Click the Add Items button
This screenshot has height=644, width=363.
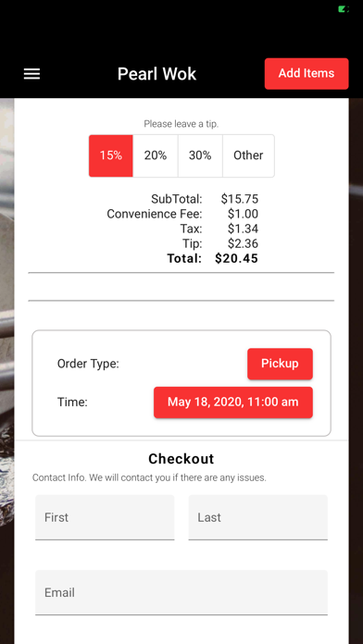click(307, 73)
